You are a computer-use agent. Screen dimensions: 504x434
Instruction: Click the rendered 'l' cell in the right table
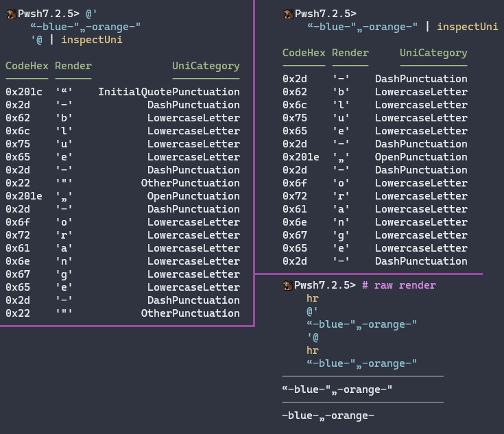[341, 105]
